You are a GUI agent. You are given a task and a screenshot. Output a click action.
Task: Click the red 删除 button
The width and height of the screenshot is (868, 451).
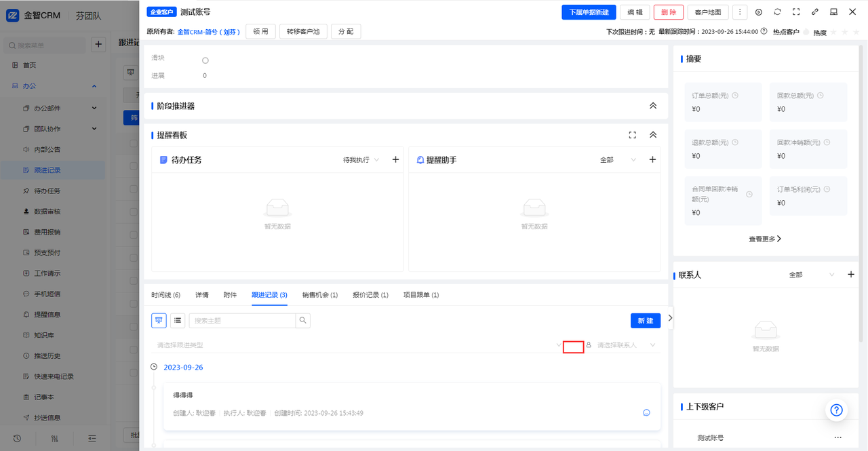[669, 12]
